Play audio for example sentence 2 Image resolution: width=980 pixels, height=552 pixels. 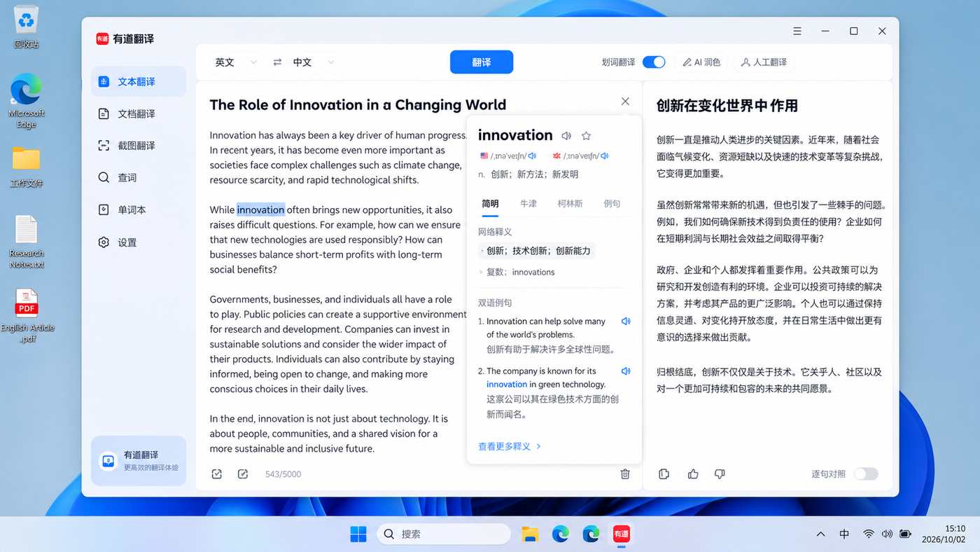(626, 371)
